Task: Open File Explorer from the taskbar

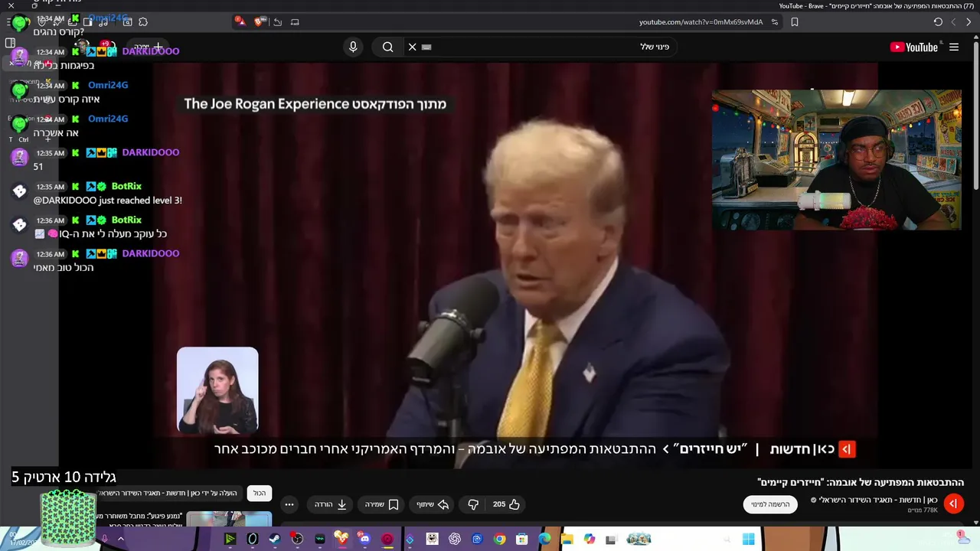Action: [x=567, y=540]
